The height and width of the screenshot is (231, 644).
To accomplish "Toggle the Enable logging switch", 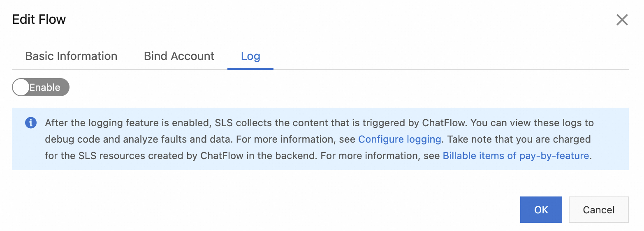I will point(41,87).
